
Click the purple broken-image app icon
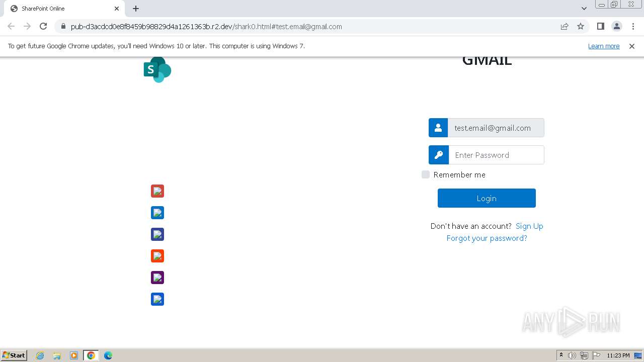[x=157, y=278]
